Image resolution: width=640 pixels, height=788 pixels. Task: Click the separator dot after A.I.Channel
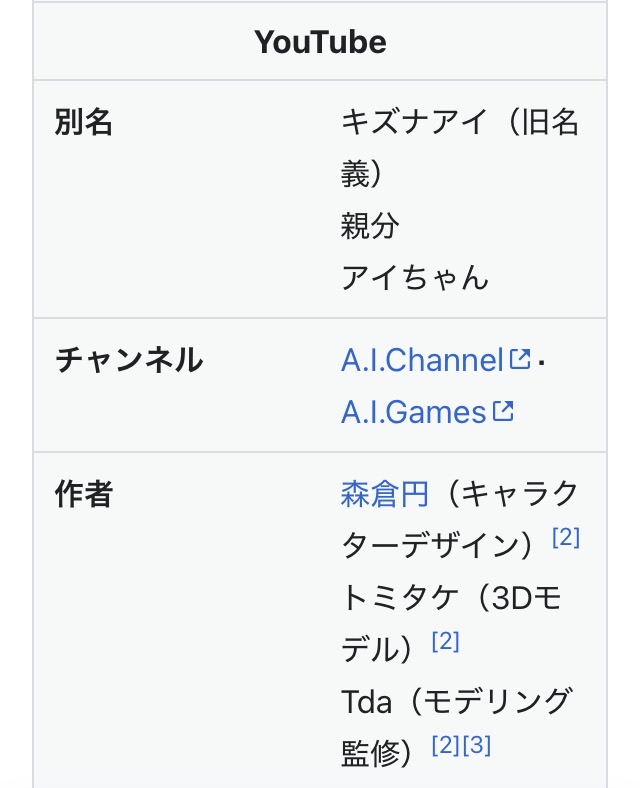coord(541,361)
